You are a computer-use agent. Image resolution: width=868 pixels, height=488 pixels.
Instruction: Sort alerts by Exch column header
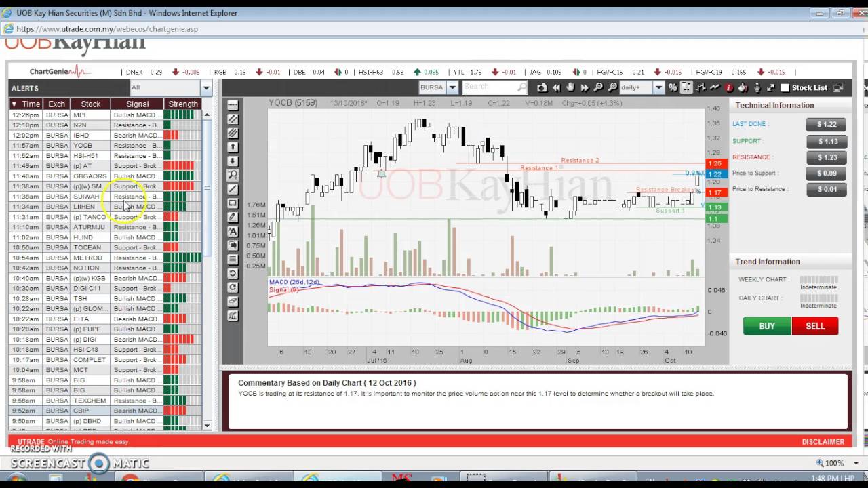tap(56, 104)
